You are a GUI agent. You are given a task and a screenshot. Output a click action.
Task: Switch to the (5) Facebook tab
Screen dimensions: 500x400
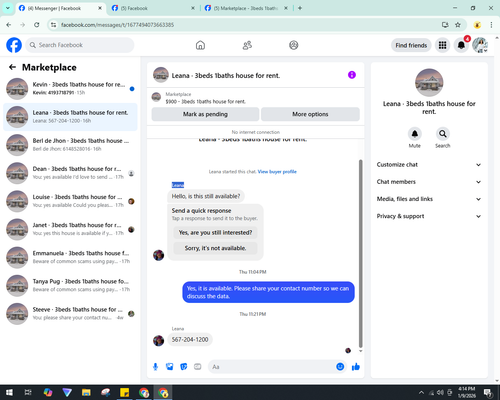(x=153, y=8)
